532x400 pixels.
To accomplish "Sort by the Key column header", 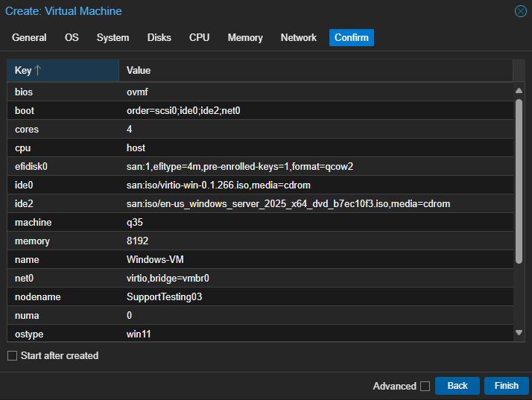I will click(x=63, y=70).
